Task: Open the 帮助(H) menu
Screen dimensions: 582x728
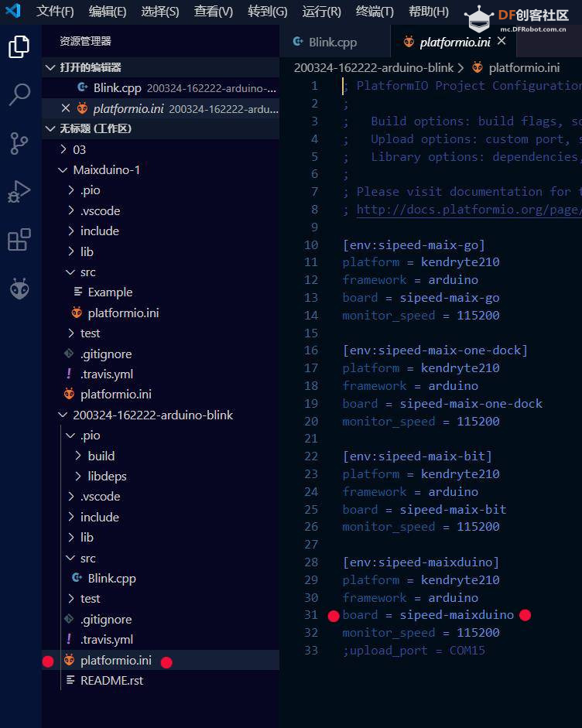Action: pos(428,11)
